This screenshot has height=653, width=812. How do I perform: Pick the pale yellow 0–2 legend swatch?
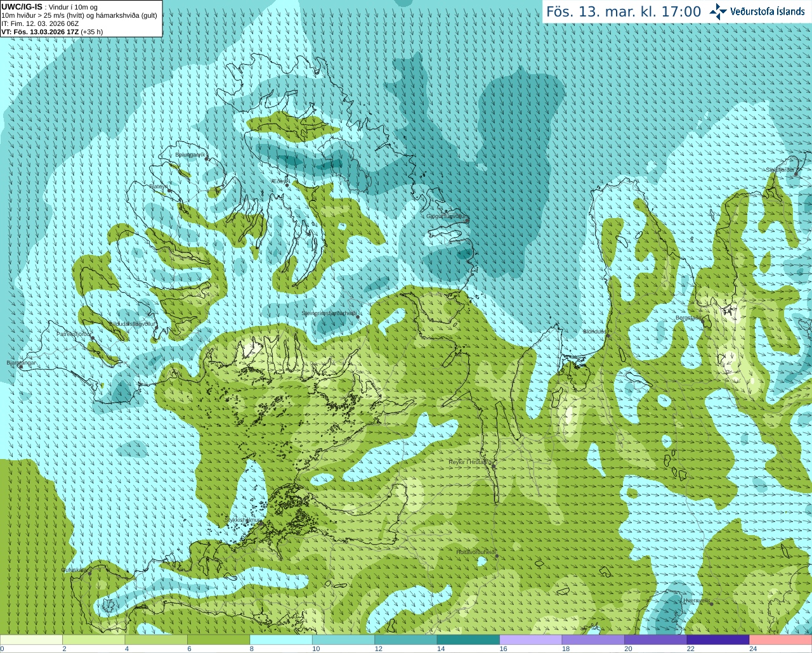[31, 640]
